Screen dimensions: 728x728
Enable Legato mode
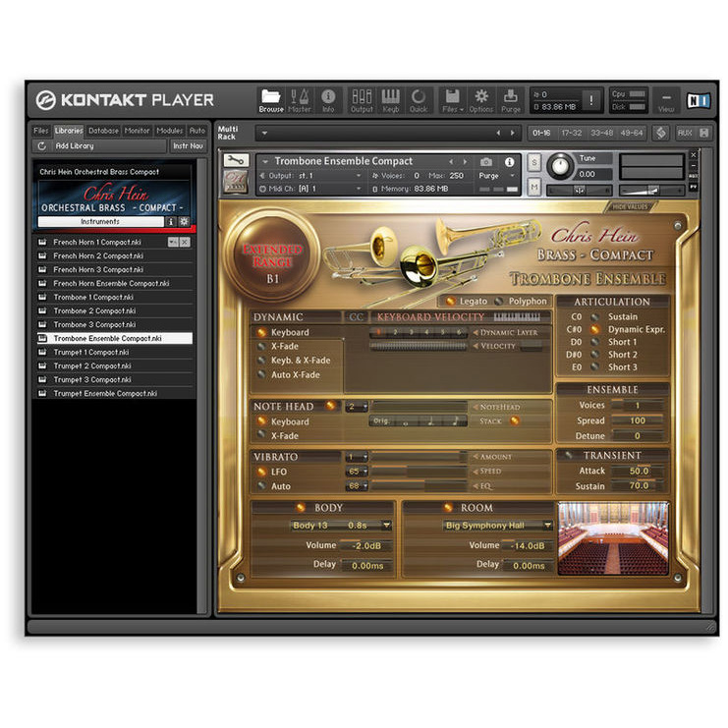pyautogui.click(x=450, y=302)
